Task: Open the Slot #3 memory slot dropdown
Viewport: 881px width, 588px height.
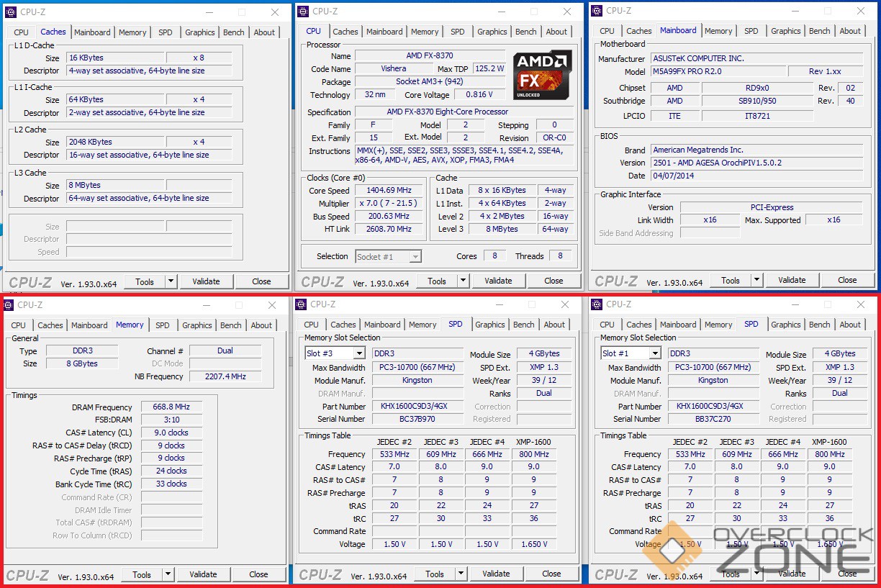Action: (358, 353)
